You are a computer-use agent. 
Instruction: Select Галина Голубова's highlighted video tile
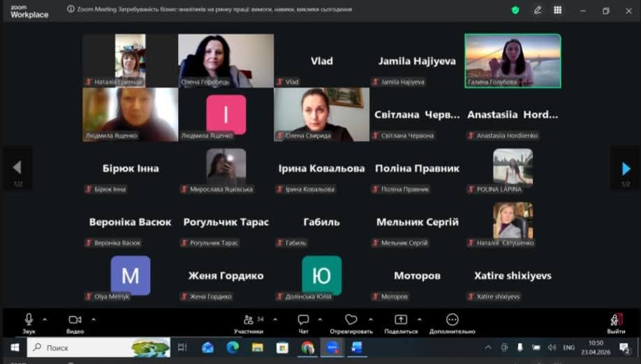(x=513, y=60)
